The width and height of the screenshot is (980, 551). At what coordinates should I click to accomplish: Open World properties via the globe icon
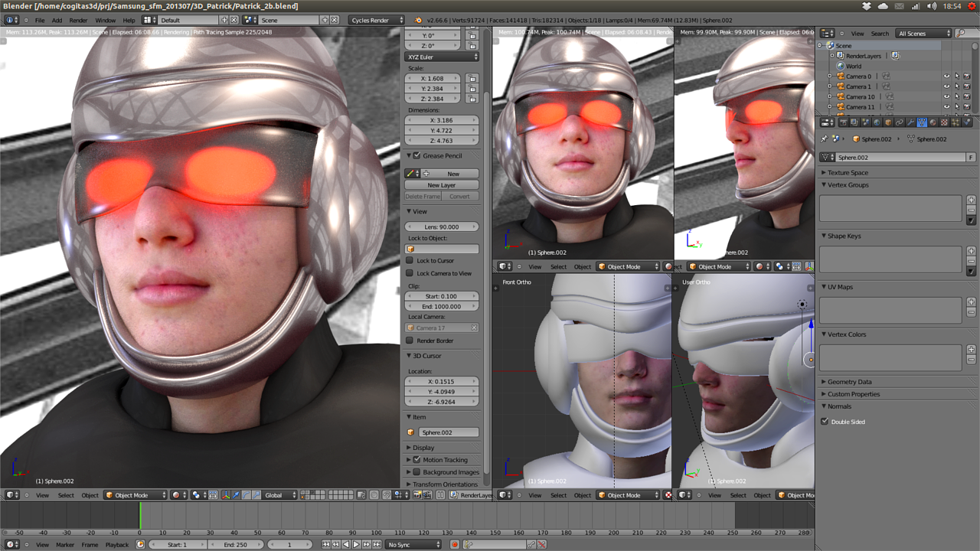[x=877, y=122]
